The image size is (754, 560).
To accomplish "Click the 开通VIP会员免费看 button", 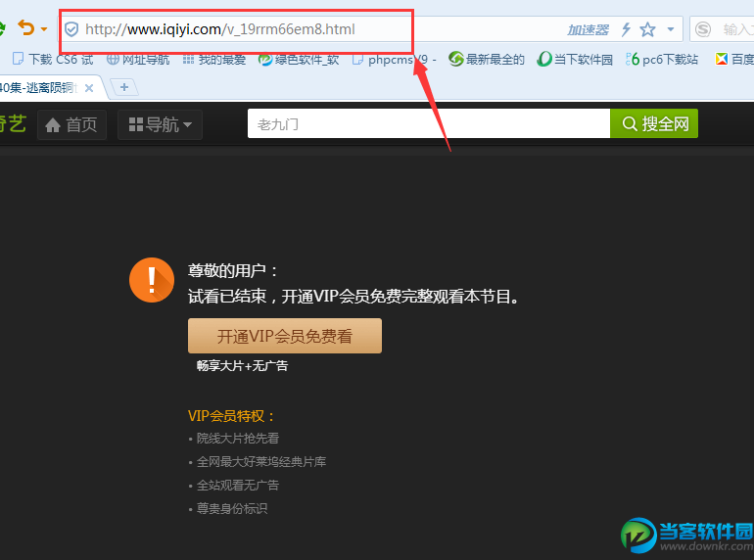I will 285,336.
